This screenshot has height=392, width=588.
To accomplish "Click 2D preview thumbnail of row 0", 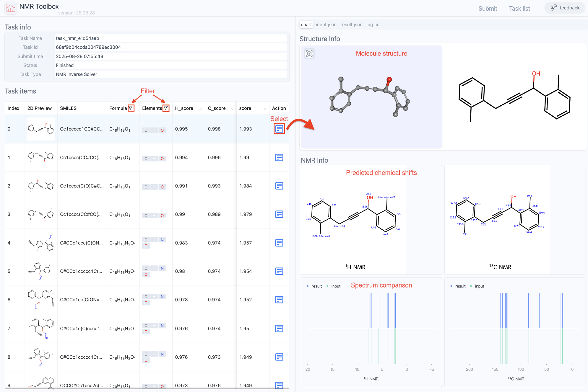I will pos(41,129).
